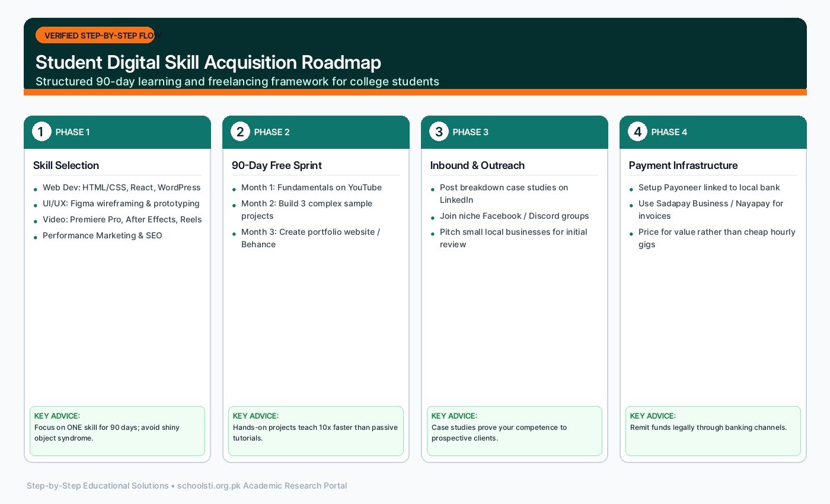Select the Skill Selection heading
Viewport: 830px width, 504px height.
click(66, 165)
